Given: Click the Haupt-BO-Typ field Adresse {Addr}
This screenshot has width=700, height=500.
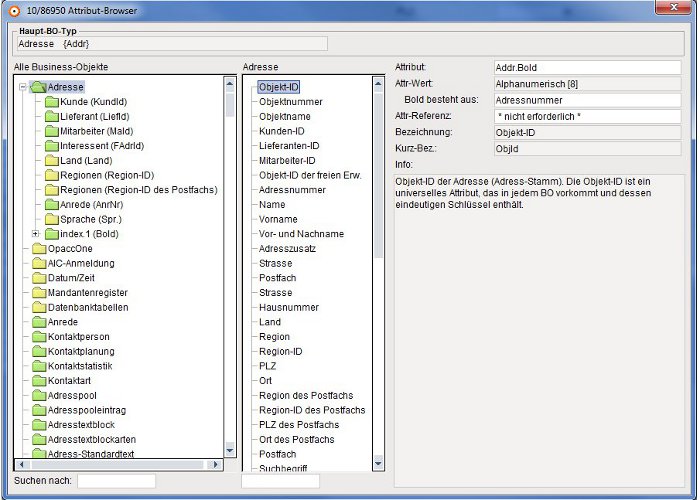Looking at the screenshot, I should (172, 44).
